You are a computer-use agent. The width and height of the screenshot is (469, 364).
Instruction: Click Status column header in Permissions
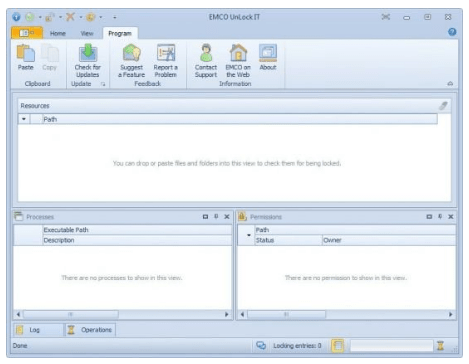288,240
